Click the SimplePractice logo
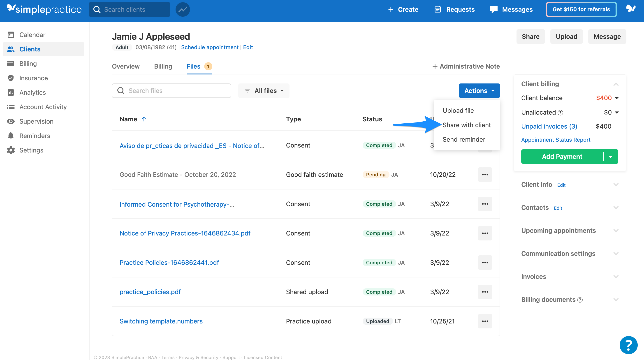Image resolution: width=644 pixels, height=360 pixels. [x=44, y=9]
